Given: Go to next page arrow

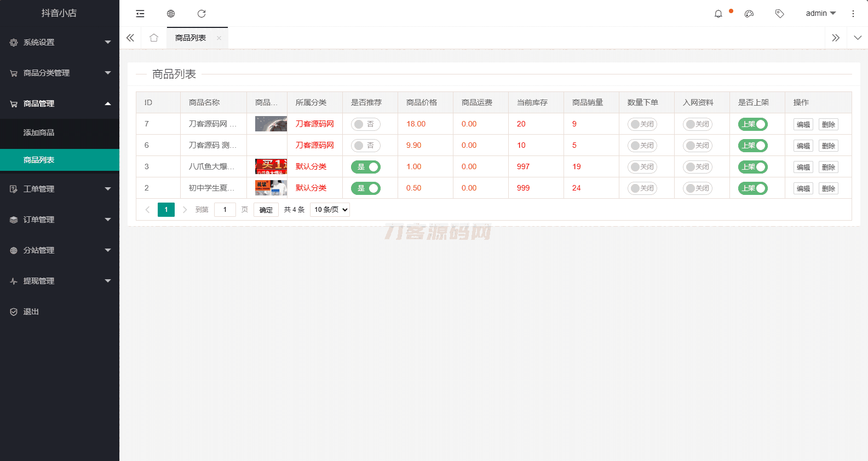Looking at the screenshot, I should tap(185, 210).
